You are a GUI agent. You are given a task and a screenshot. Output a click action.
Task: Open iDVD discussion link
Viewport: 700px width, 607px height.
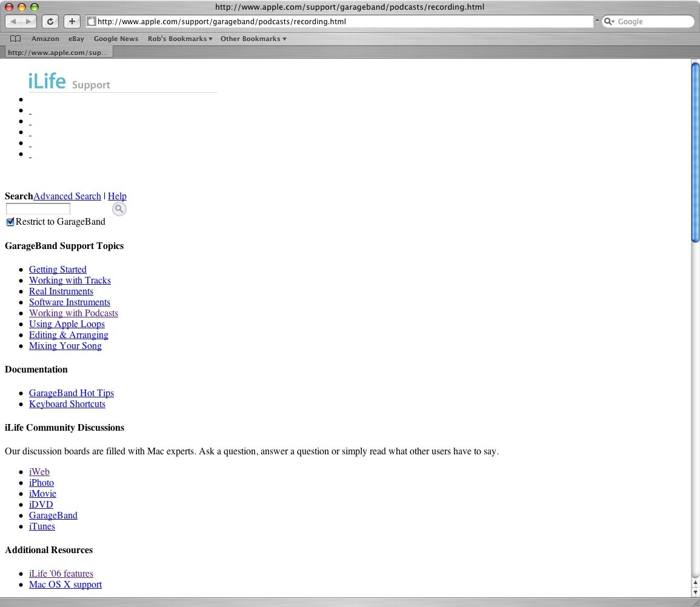tap(41, 505)
